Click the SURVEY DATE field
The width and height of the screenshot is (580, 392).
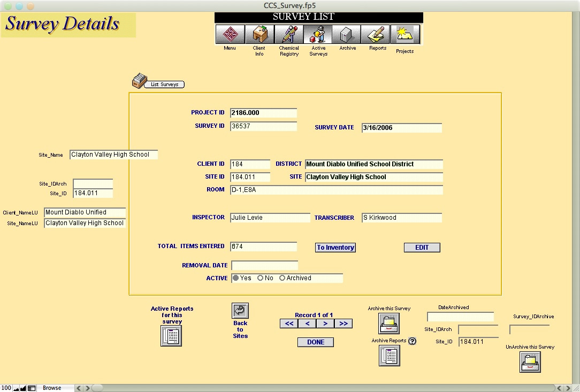[402, 128]
